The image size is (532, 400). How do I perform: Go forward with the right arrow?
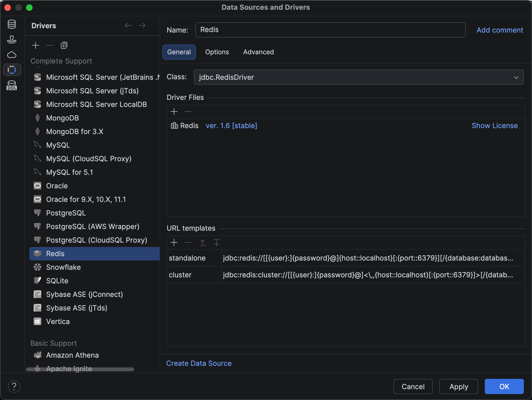click(142, 26)
